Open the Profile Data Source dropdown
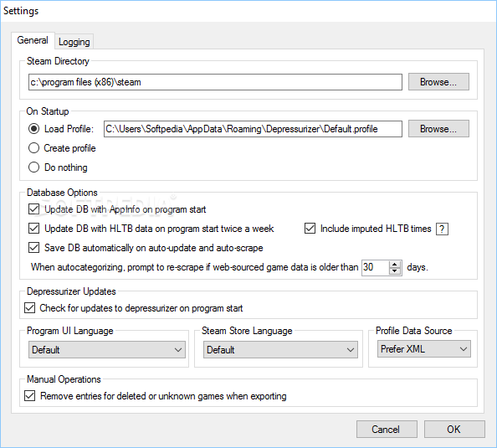Image resolution: width=497 pixels, height=448 pixels. click(423, 349)
